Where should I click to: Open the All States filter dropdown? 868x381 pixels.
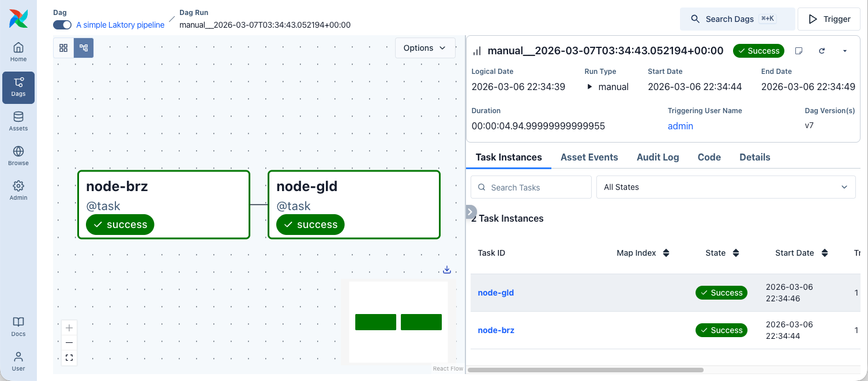click(726, 187)
